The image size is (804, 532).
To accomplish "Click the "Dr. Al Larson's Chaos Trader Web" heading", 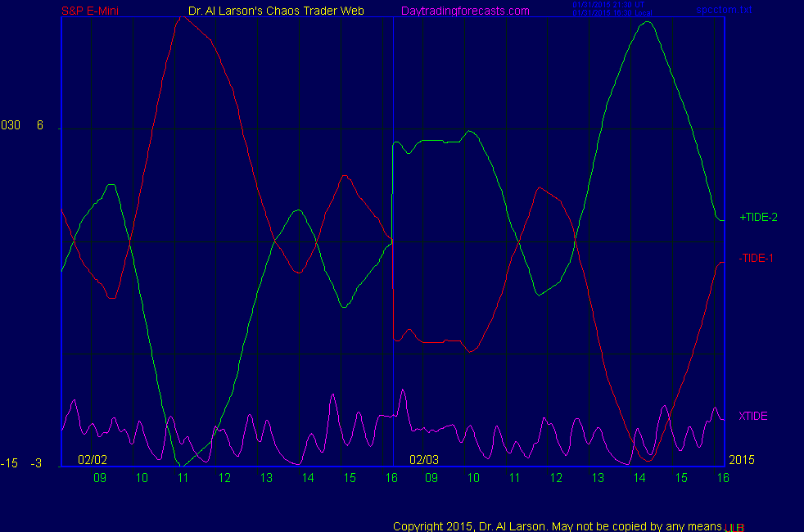I will click(276, 11).
